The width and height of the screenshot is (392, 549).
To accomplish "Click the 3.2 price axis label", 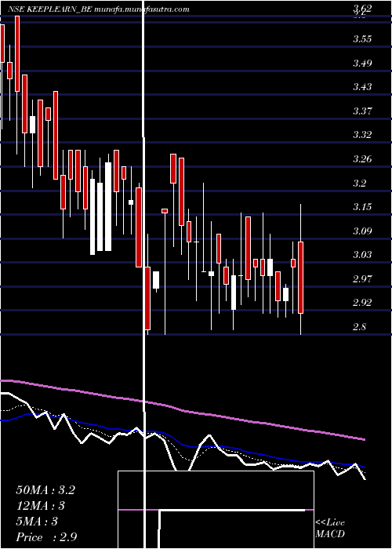I will coord(359,183).
